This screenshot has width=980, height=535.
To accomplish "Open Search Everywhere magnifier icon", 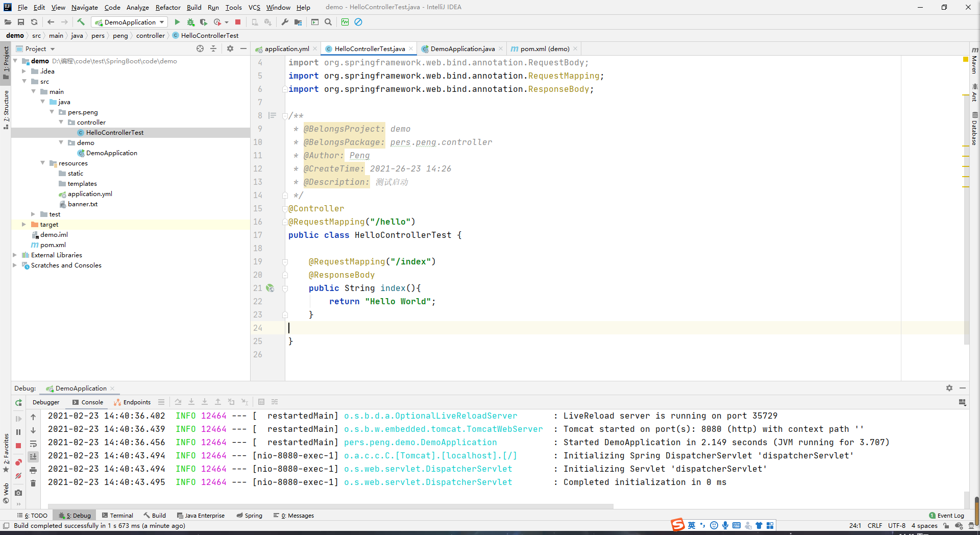I will 328,22.
